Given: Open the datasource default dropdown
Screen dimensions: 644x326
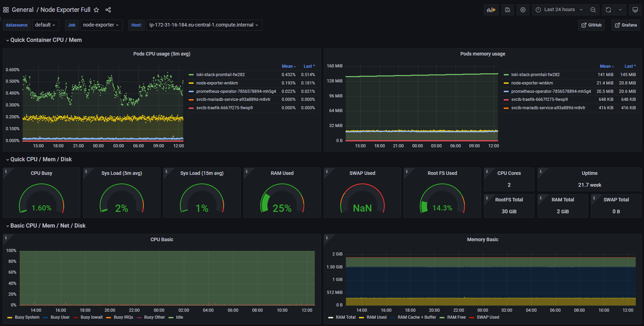Looking at the screenshot, I should pos(45,25).
